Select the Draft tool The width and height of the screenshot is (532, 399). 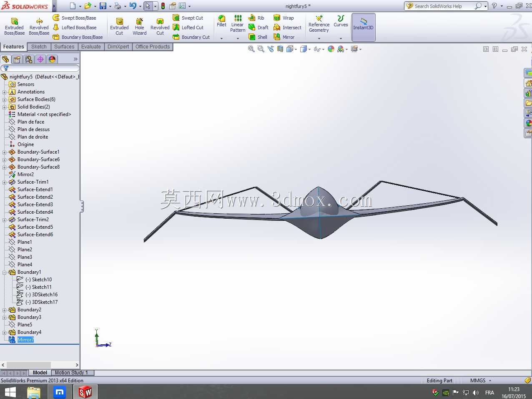[x=258, y=27]
